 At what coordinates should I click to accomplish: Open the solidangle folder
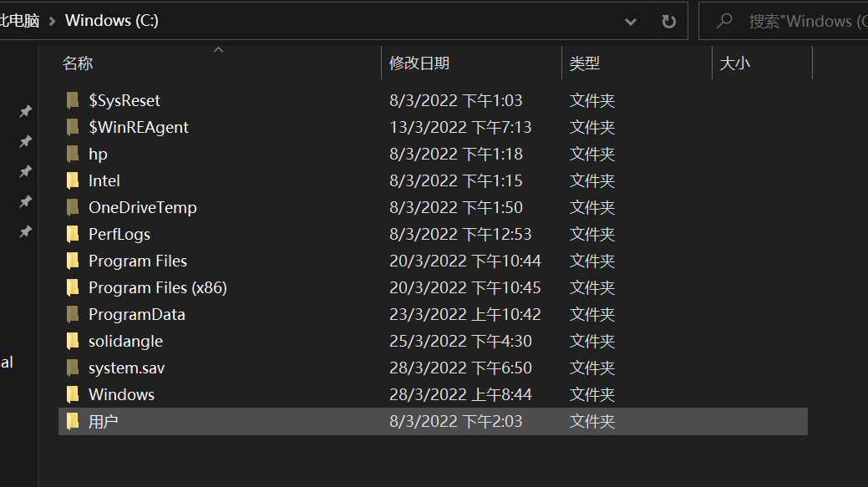coord(124,340)
